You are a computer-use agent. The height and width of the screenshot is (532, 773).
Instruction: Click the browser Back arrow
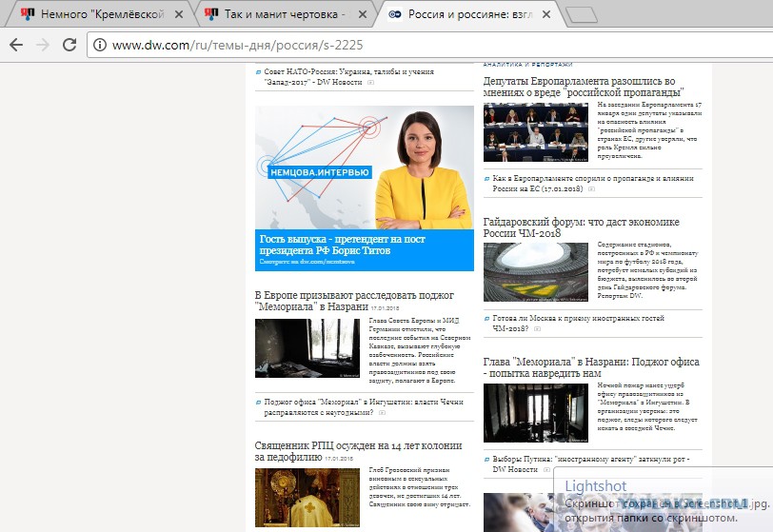16,45
